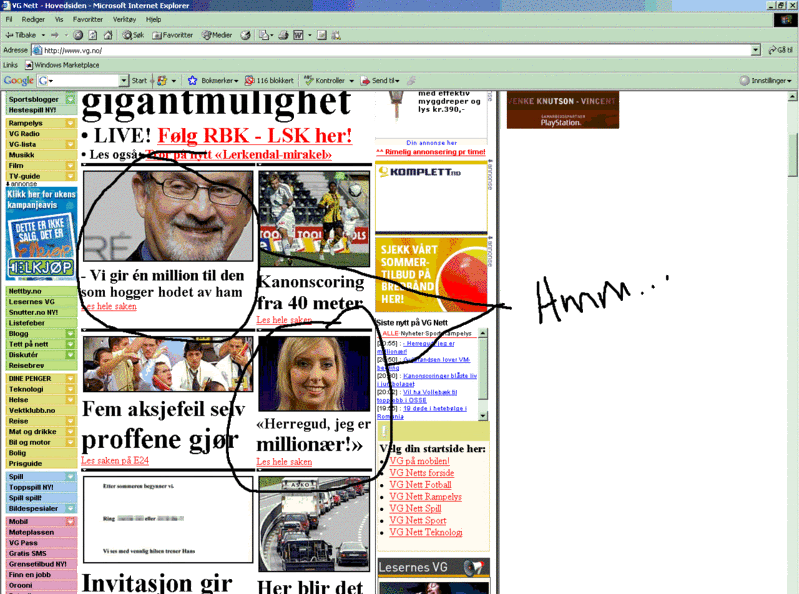The width and height of the screenshot is (799, 594).
Task: Open the address bar dropdown arrow
Action: (757, 50)
